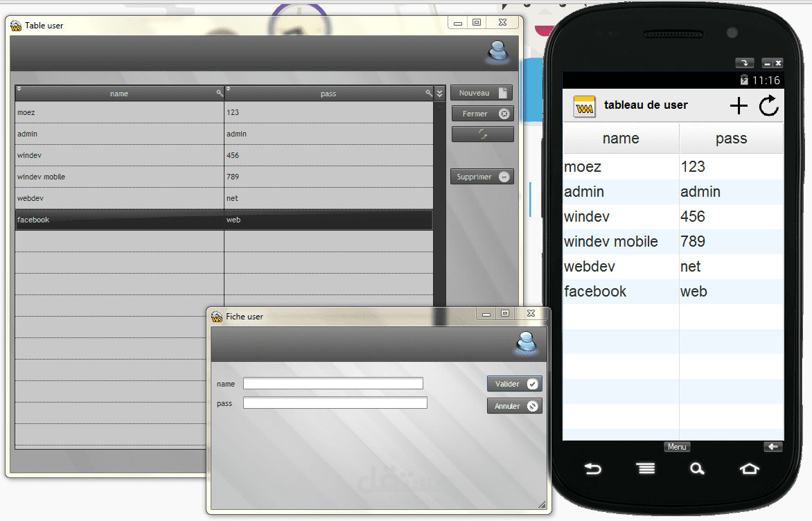Click the simulator close X button
This screenshot has height=521, width=812.
tap(778, 63)
